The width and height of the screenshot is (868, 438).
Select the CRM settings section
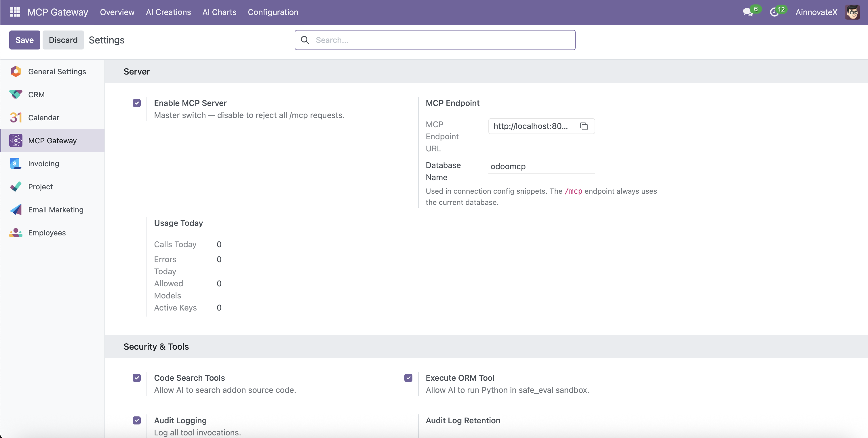[36, 94]
